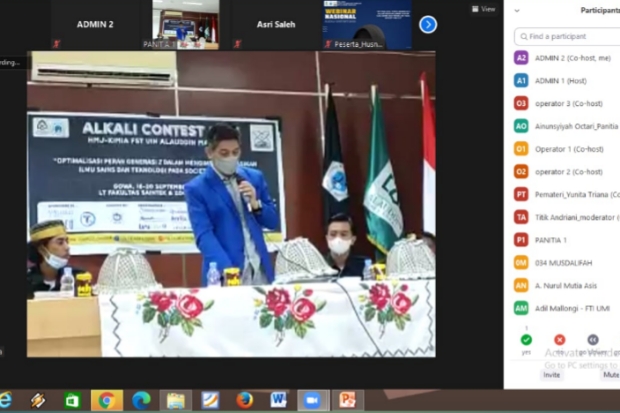Screen dimensions: 620x413
Task: Select Peserta_Husn video thumbnail
Action: click(367, 25)
